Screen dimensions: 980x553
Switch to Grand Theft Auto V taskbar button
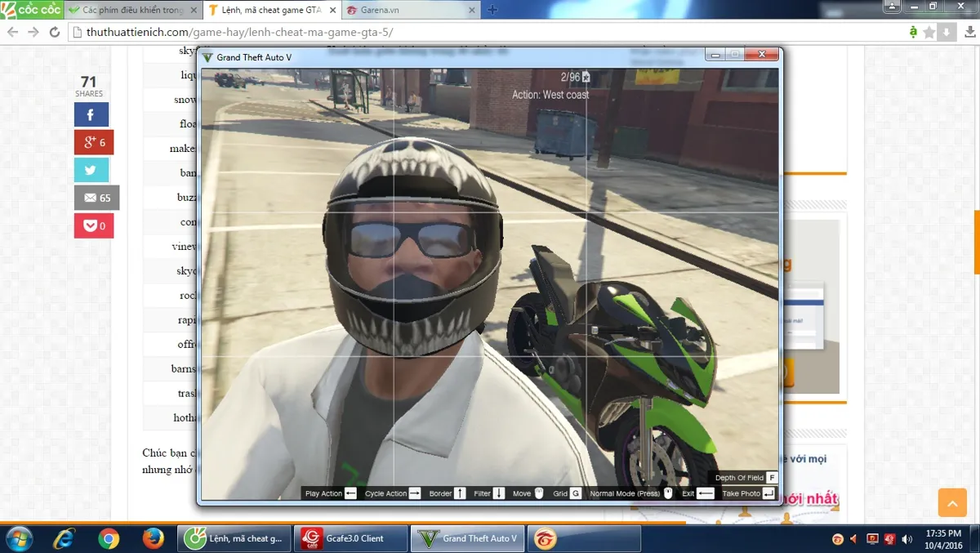coord(468,539)
